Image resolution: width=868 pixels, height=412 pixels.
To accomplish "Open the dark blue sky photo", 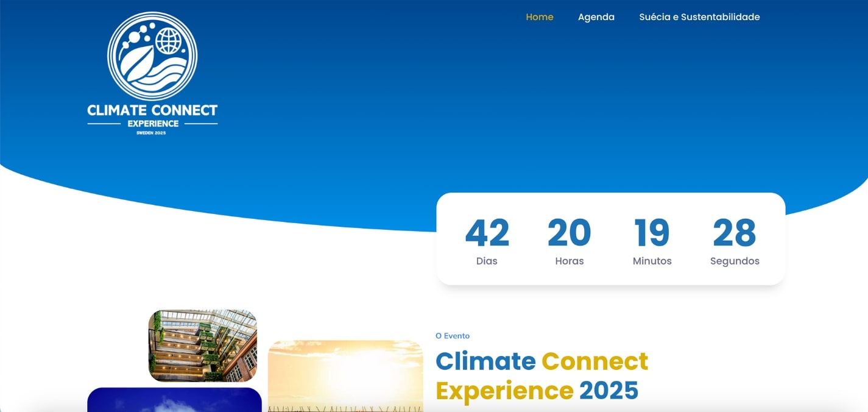I will click(174, 400).
